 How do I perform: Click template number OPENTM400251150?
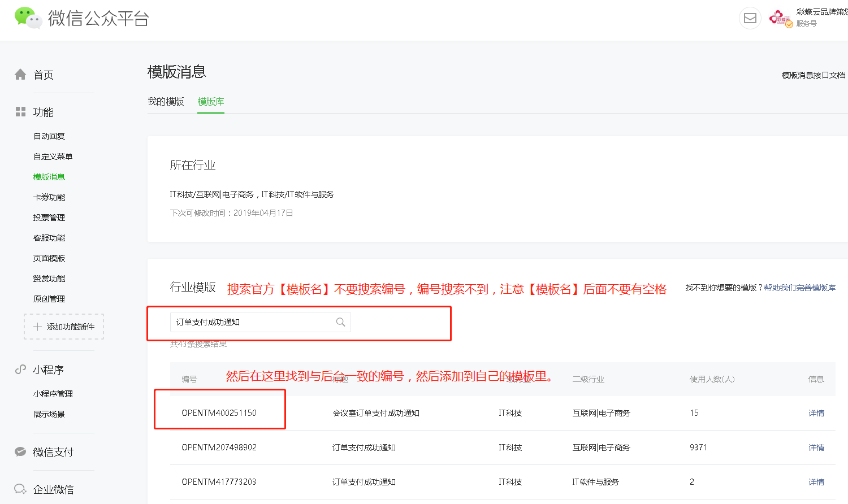(x=219, y=413)
